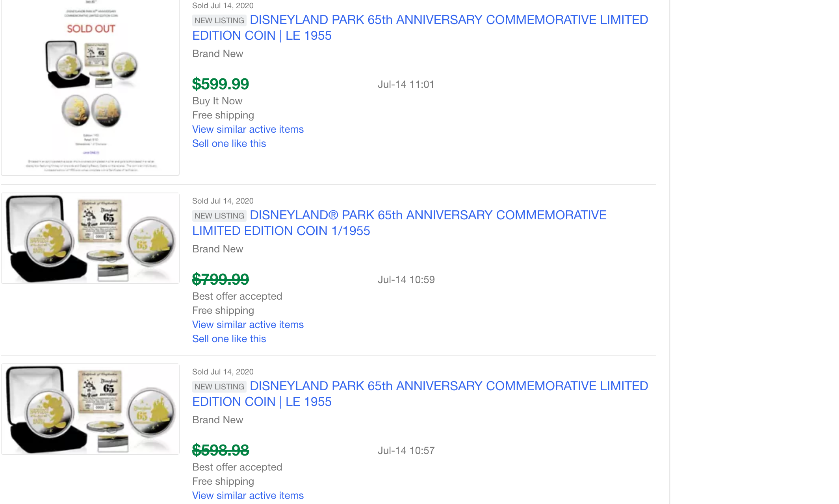This screenshot has width=839, height=504.
Task: Open thumbnail of the $799.99 coin listing
Action: click(x=90, y=238)
